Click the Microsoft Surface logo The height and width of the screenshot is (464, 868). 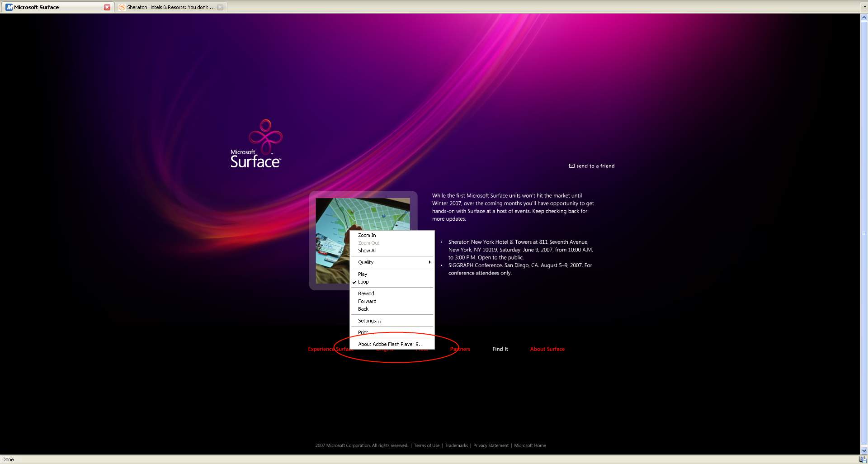point(256,144)
